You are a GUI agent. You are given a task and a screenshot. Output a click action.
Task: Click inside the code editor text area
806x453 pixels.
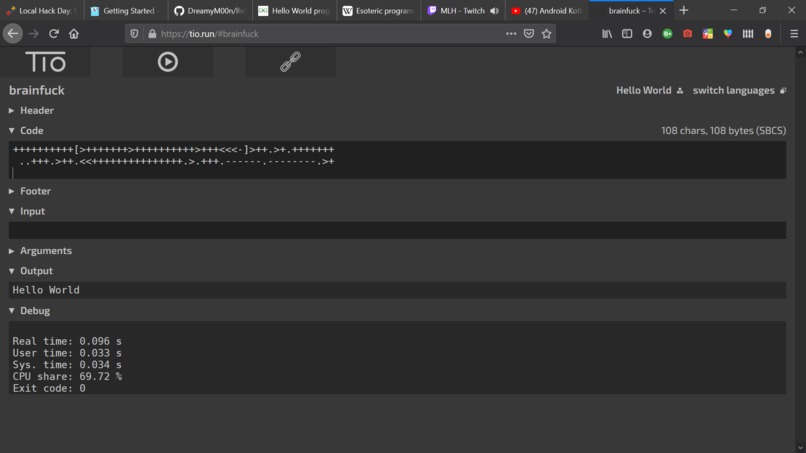click(x=397, y=160)
